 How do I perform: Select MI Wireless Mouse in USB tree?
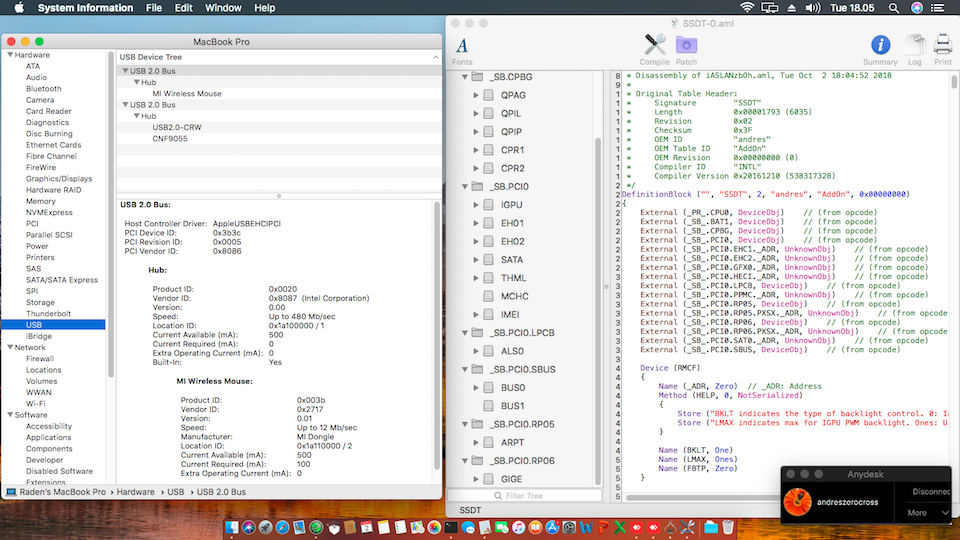pos(187,93)
